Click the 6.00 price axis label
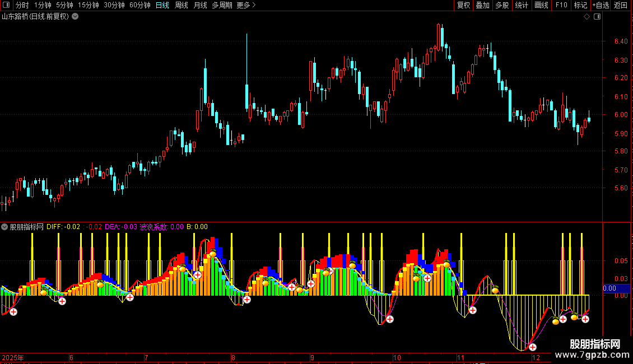 tap(621, 115)
